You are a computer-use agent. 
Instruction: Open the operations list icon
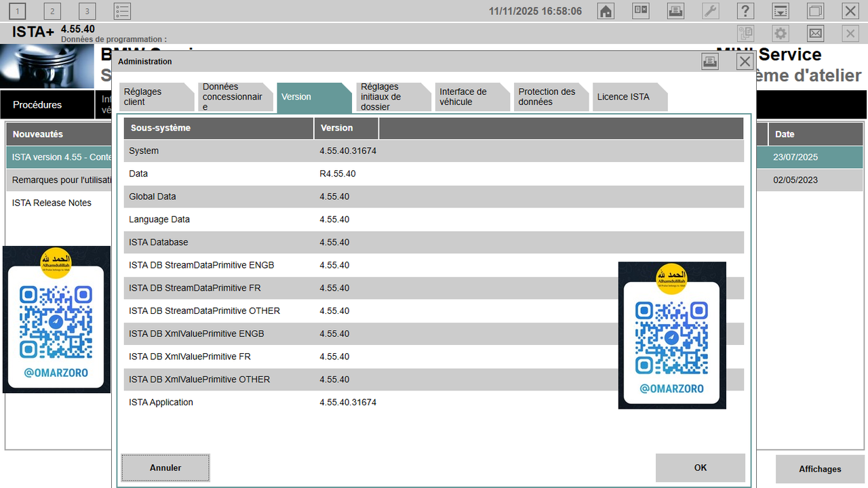(x=122, y=11)
